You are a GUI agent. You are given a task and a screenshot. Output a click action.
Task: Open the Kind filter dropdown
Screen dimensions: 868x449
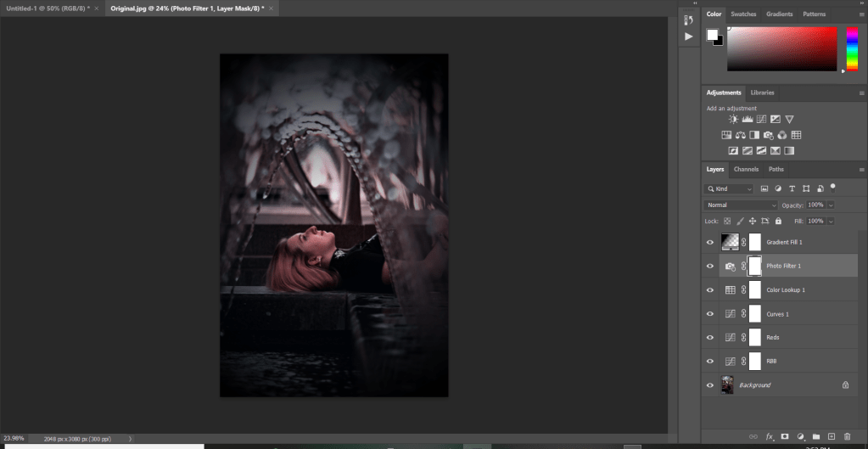point(730,188)
